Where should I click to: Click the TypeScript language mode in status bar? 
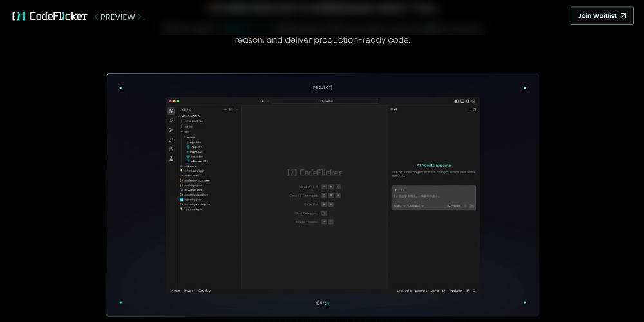(x=455, y=290)
